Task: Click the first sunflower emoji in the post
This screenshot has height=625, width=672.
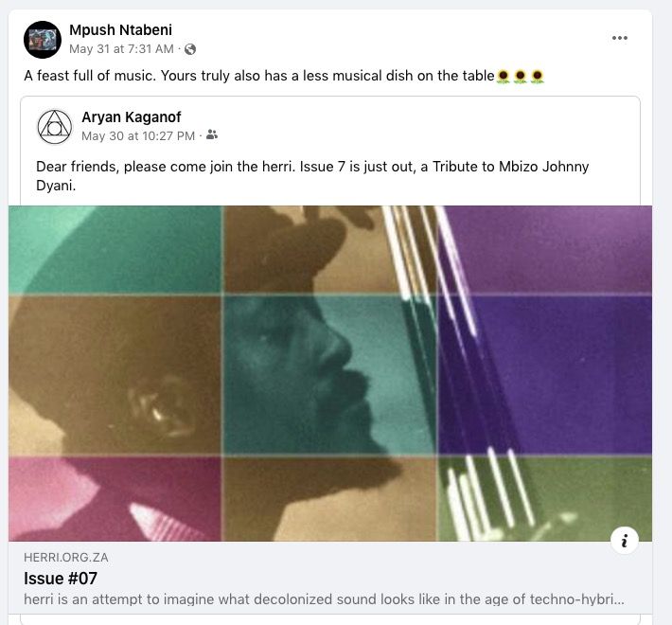Action: coord(504,76)
